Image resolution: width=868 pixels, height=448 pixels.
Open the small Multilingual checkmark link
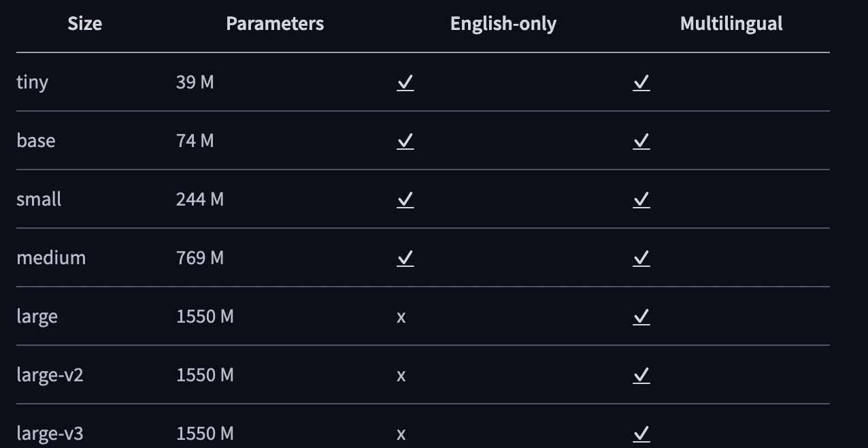tap(641, 199)
